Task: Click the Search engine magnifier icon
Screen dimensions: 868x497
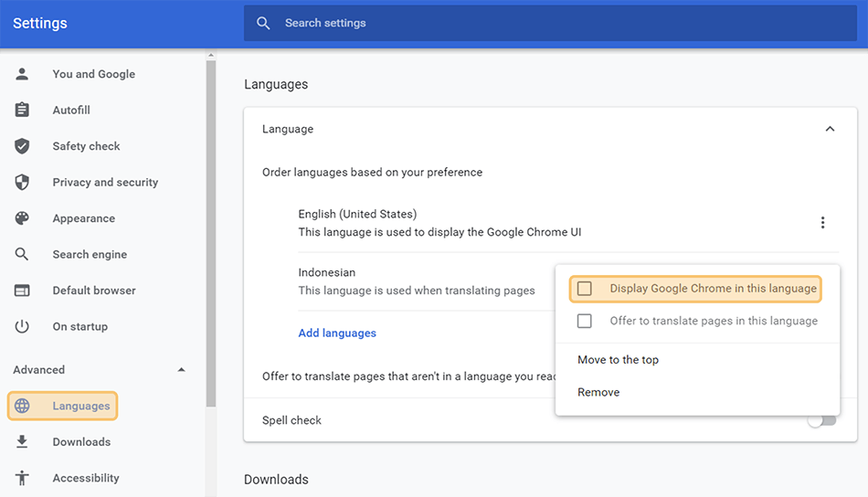Action: (x=22, y=255)
